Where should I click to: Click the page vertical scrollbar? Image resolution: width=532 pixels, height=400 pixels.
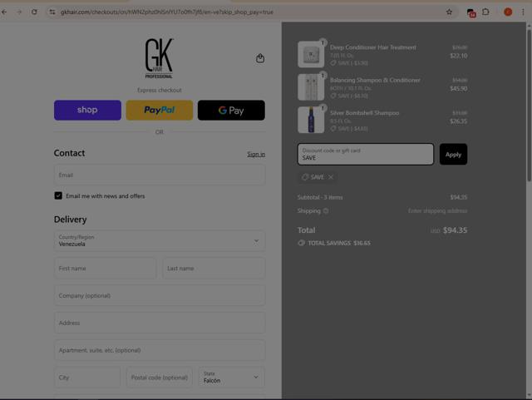click(x=529, y=106)
